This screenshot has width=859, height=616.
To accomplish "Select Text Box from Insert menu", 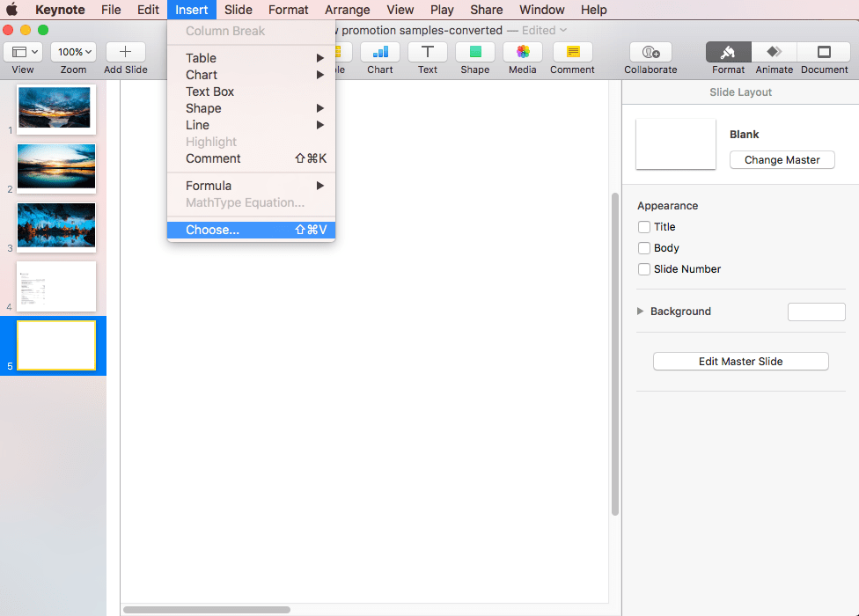I will [209, 92].
